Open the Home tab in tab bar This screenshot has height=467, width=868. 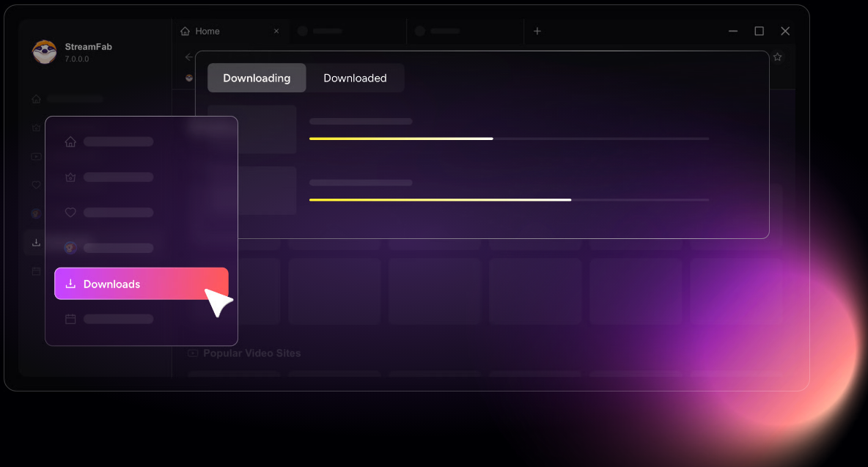[x=207, y=32]
